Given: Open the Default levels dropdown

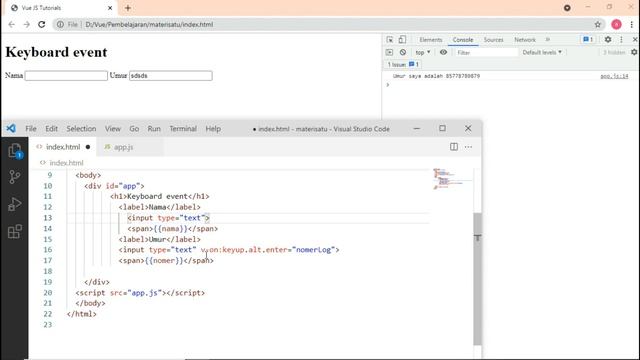Looking at the screenshot, I should click(542, 52).
